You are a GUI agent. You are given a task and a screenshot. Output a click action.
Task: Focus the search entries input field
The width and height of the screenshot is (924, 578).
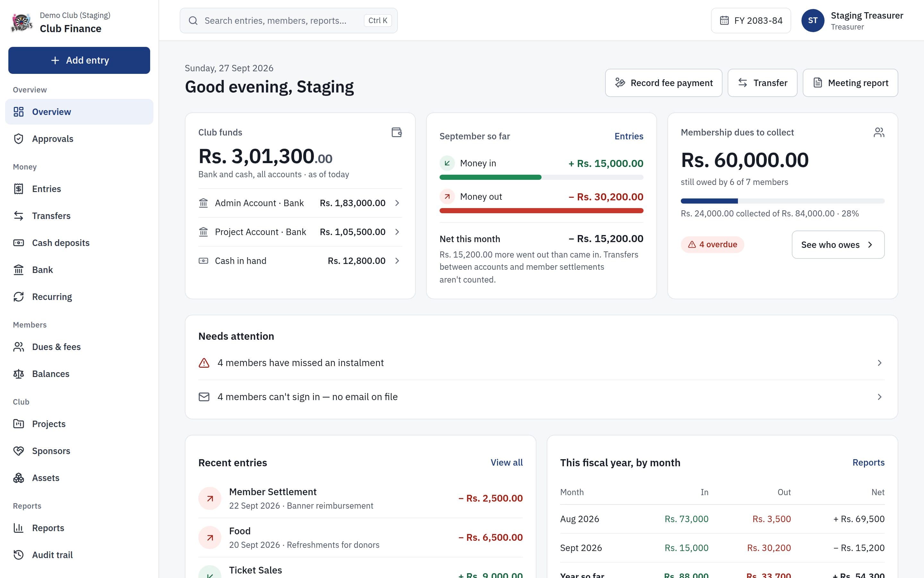[289, 21]
